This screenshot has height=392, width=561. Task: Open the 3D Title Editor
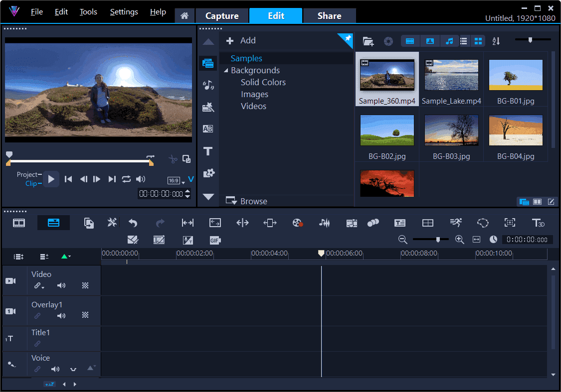tap(538, 223)
